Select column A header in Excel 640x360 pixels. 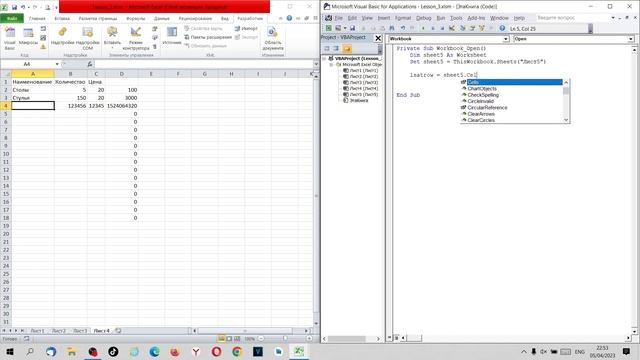tap(33, 74)
